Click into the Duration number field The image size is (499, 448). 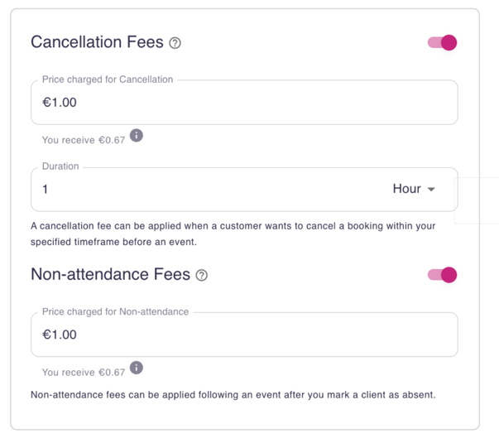pos(207,189)
